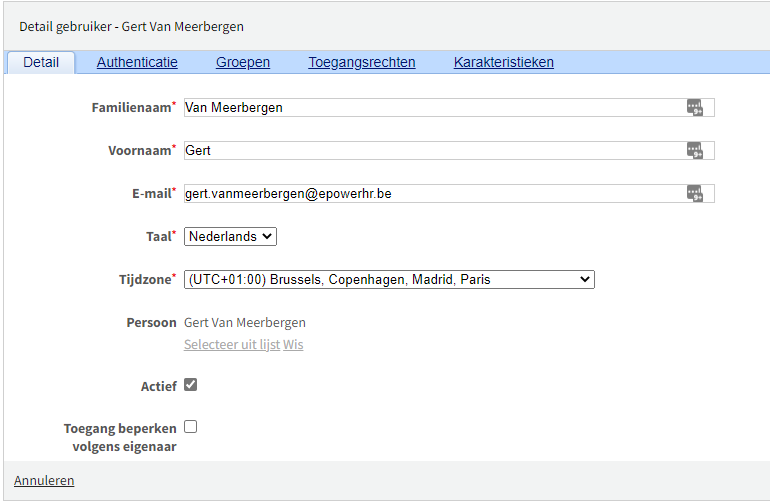Image resolution: width=771 pixels, height=501 pixels.
Task: Open the Karakteristieken tab
Action: tap(504, 62)
